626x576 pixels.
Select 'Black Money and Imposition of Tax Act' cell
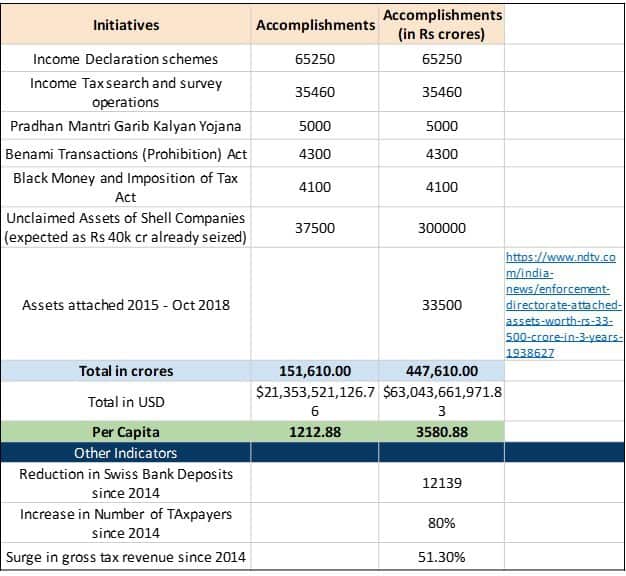126,187
